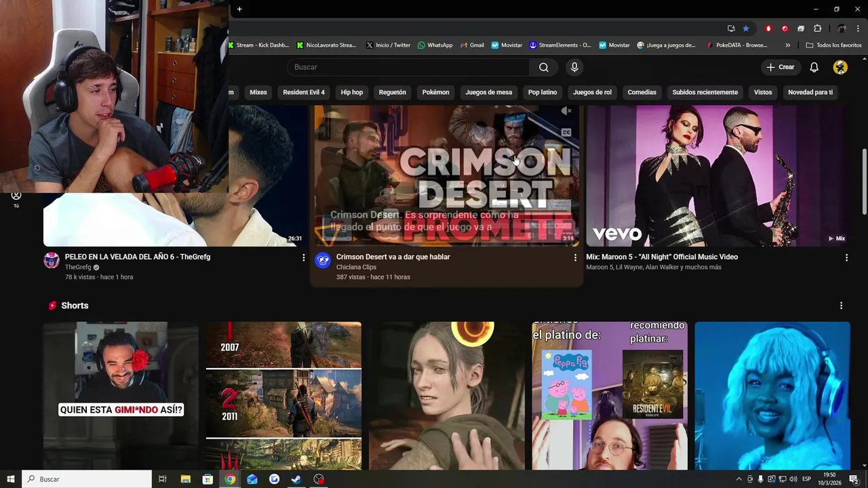Screen dimensions: 868x488
Task: Open Task View on the taskbar
Action: [163, 479]
